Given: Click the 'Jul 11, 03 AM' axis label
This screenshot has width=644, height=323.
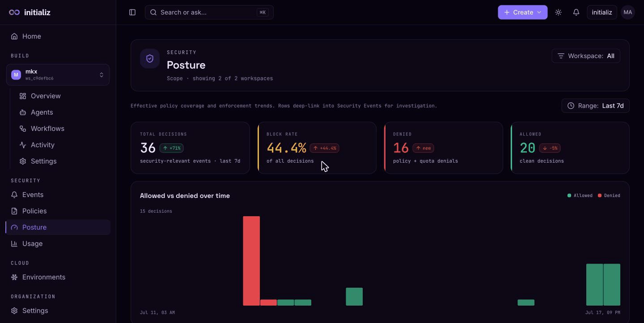Looking at the screenshot, I should click(x=157, y=313).
